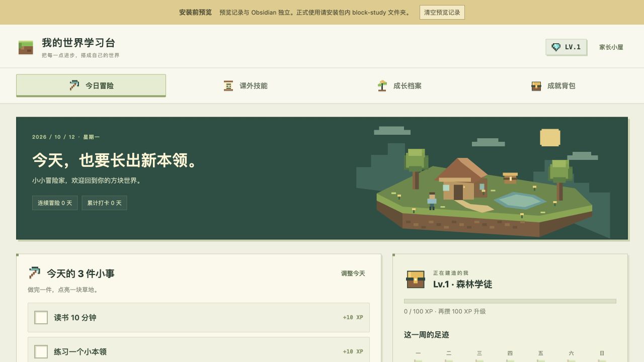Viewport: 644px width, 362px height.
Task: Click the +10 XP label for 练习一个小本领
Action: click(x=353, y=352)
